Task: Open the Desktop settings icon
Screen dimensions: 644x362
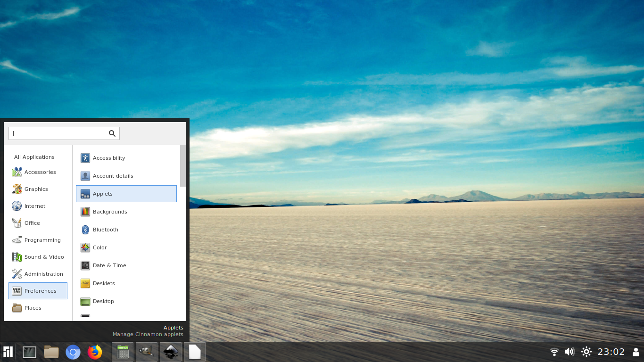Action: [85, 301]
